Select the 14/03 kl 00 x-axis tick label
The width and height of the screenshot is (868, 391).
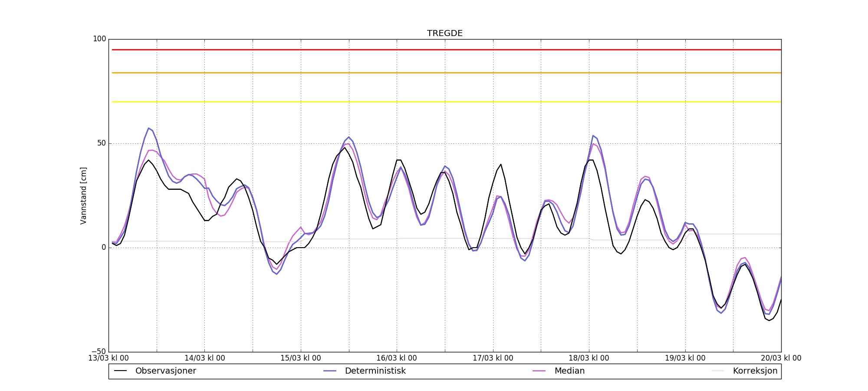pyautogui.click(x=205, y=358)
